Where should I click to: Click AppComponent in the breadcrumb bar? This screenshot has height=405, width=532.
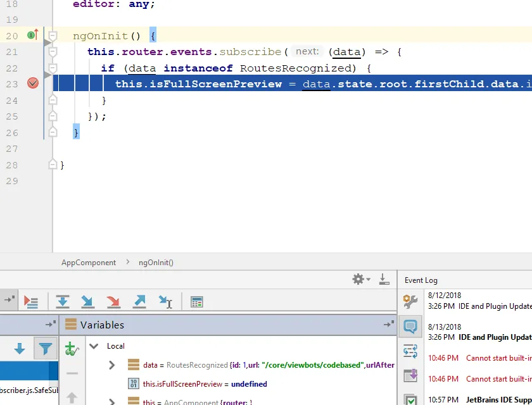click(89, 263)
